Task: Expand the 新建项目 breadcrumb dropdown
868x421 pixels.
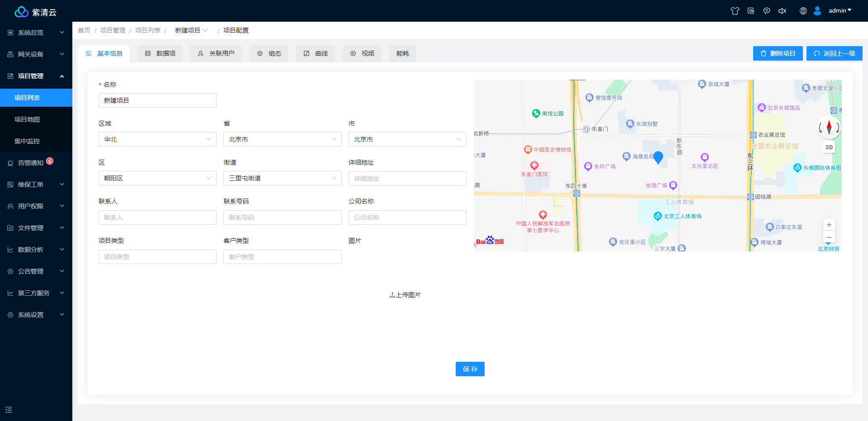Action: click(191, 30)
